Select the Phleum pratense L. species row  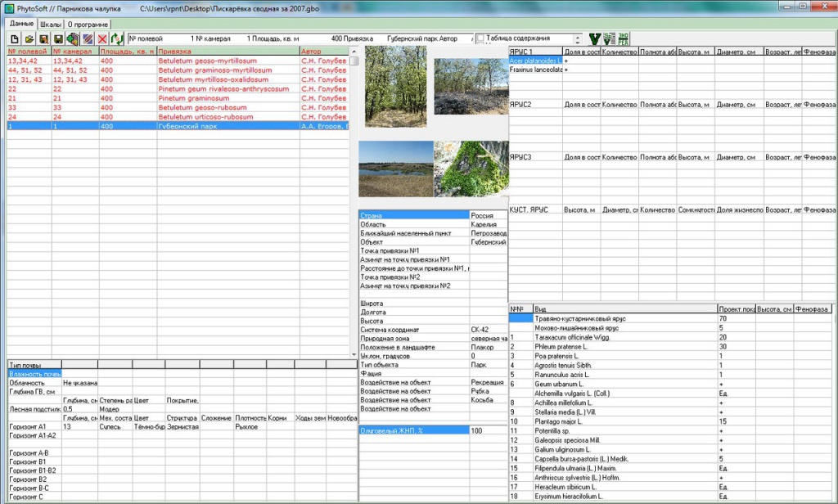(671, 347)
